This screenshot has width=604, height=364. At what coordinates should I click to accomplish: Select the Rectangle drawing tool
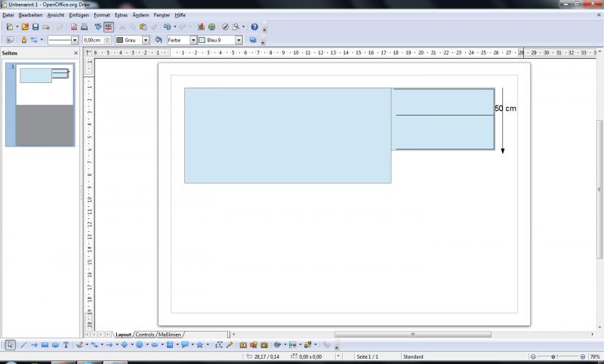pyautogui.click(x=45, y=345)
